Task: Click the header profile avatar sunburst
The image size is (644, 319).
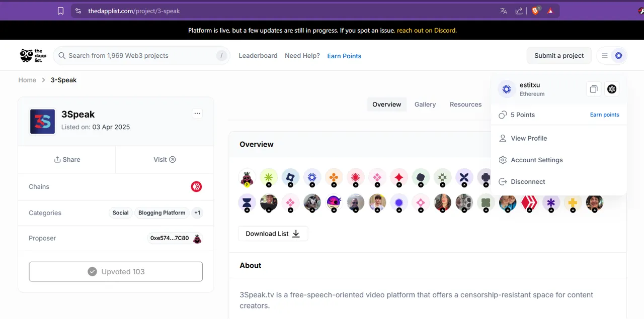Action: click(x=619, y=56)
